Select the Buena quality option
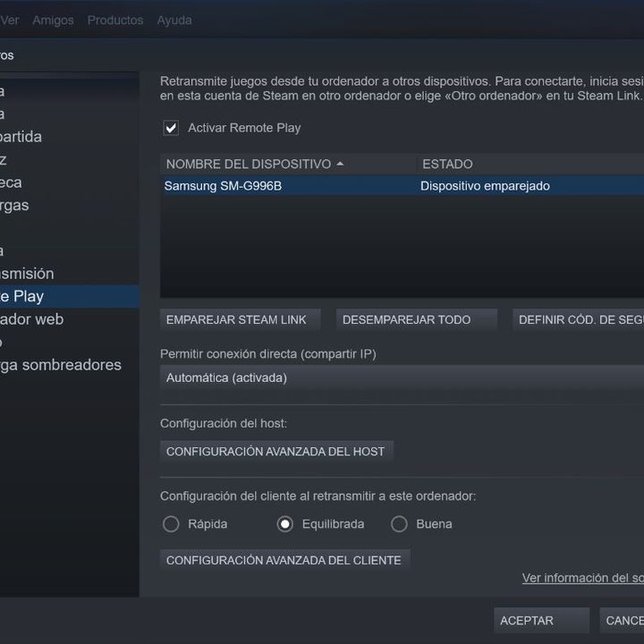The image size is (644, 644). (400, 524)
